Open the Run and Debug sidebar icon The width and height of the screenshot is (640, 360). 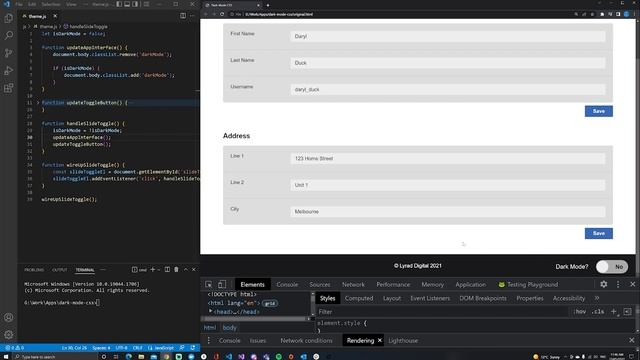tap(8, 71)
